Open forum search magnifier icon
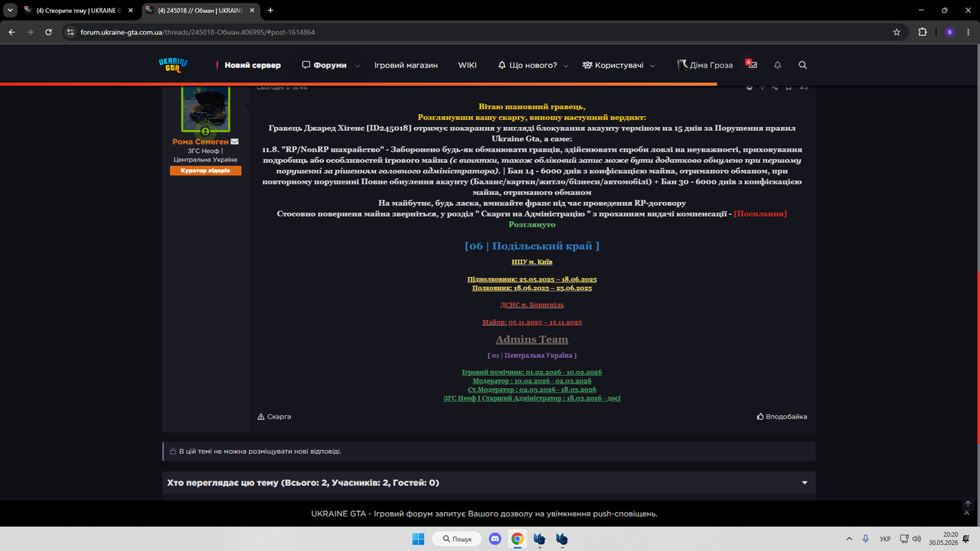 point(802,65)
